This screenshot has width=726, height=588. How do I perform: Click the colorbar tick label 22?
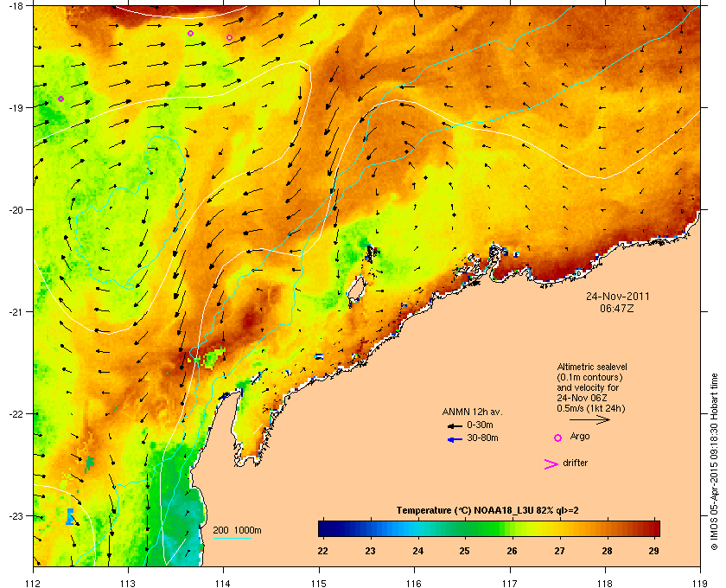coord(322,551)
